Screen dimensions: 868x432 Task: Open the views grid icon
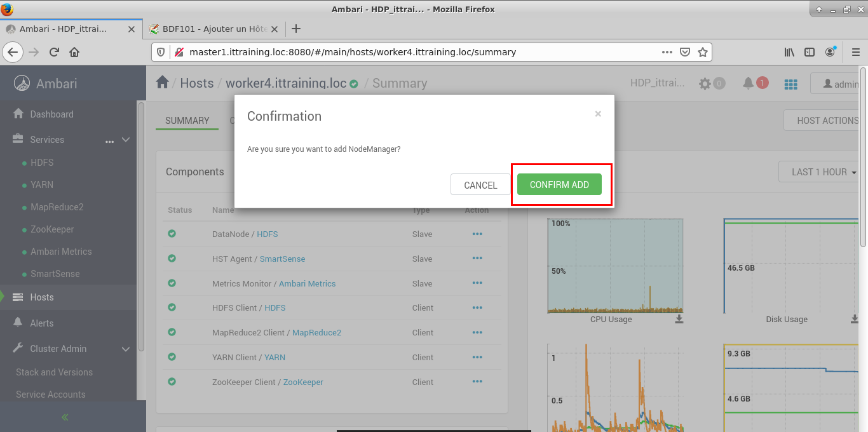tap(790, 84)
